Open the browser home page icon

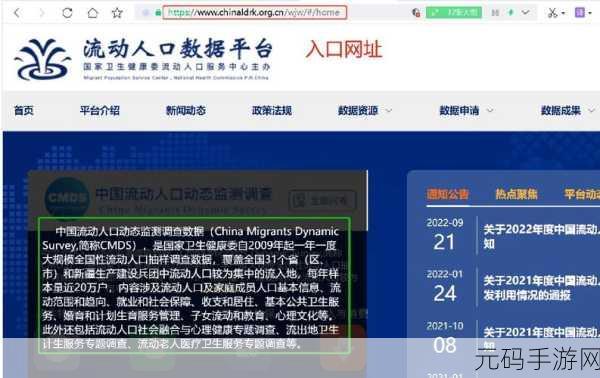point(92,13)
